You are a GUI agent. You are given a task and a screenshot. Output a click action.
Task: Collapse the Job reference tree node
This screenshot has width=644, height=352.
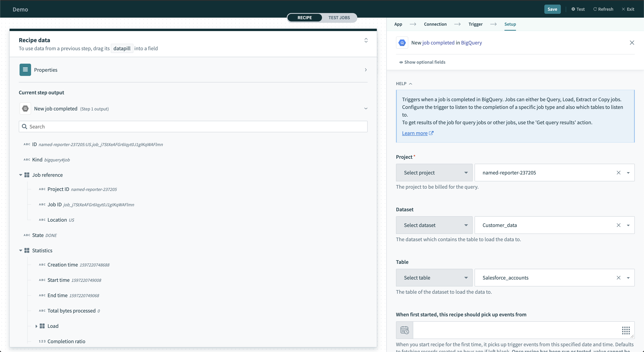click(21, 175)
